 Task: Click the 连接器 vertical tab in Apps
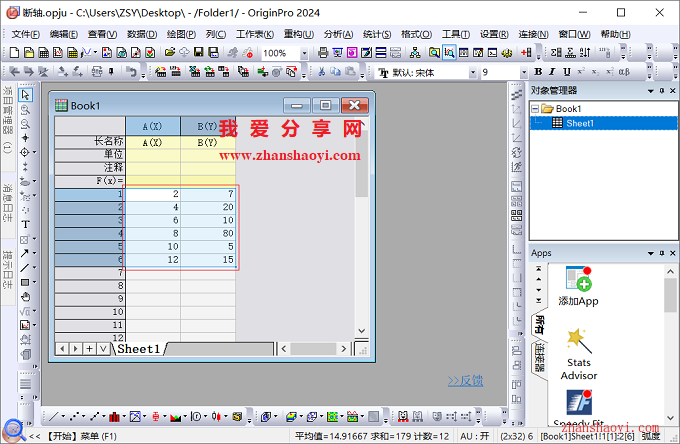click(539, 359)
